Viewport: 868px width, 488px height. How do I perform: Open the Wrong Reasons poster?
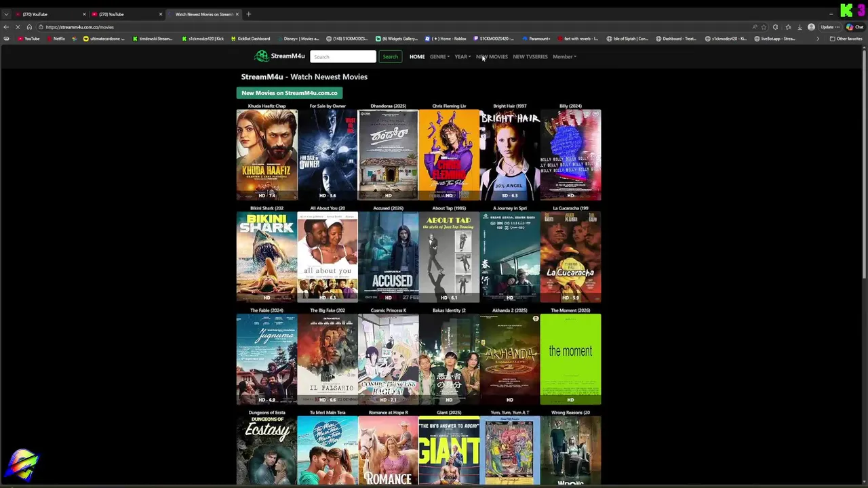coord(570,451)
